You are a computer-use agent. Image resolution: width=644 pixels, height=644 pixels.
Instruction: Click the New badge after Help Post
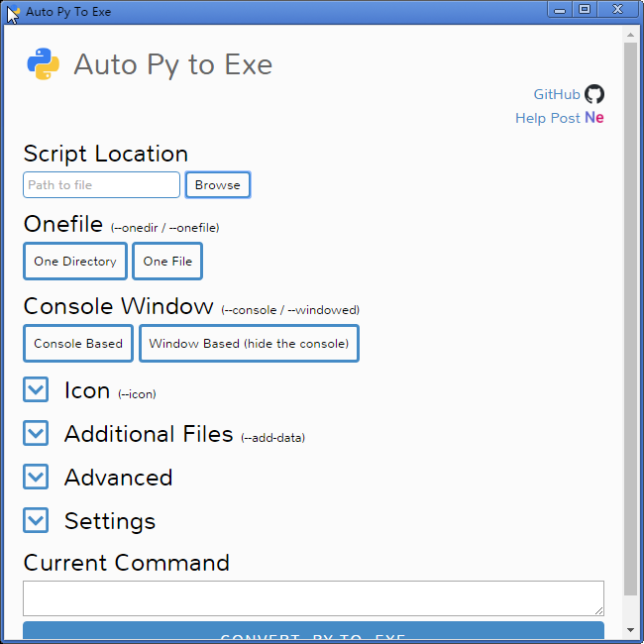(x=594, y=118)
